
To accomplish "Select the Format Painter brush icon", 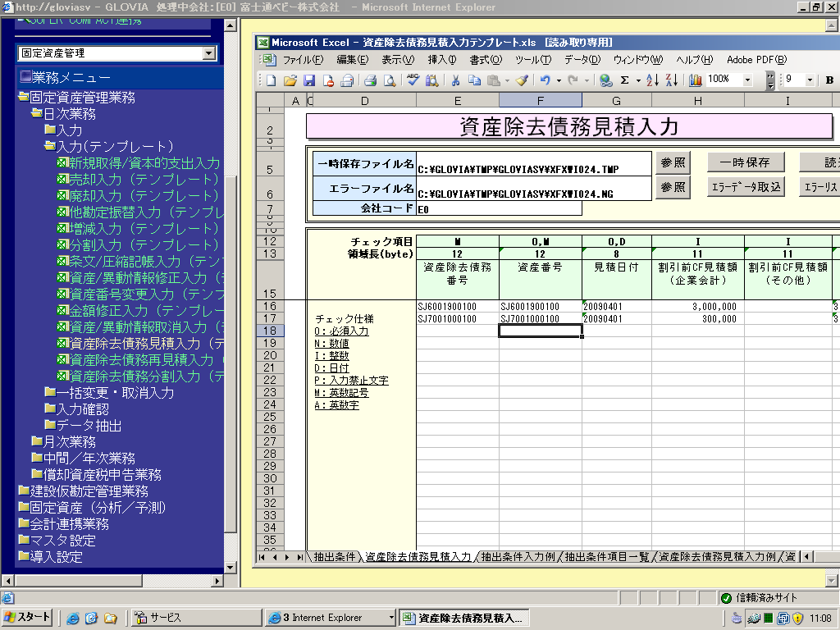I will tap(523, 80).
